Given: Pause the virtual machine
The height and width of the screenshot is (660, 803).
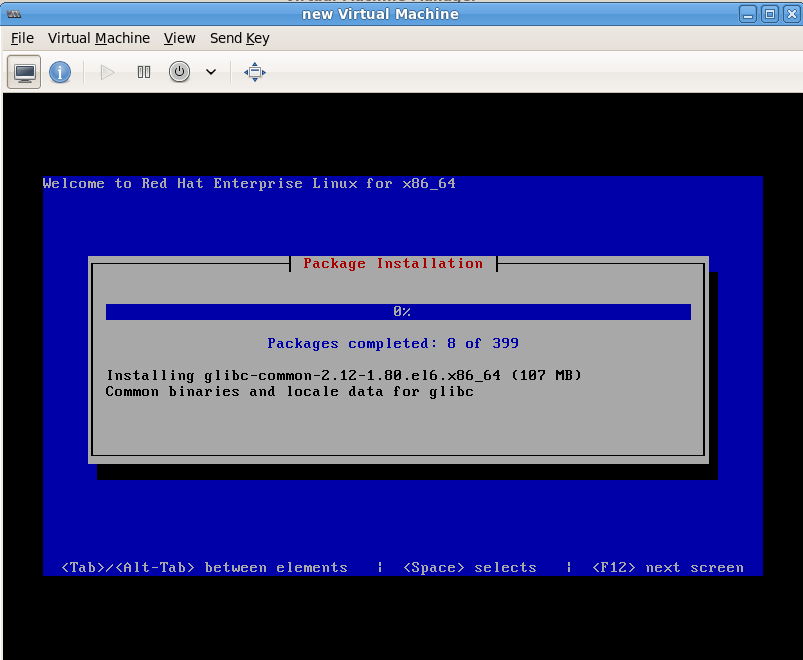Looking at the screenshot, I should [x=144, y=72].
